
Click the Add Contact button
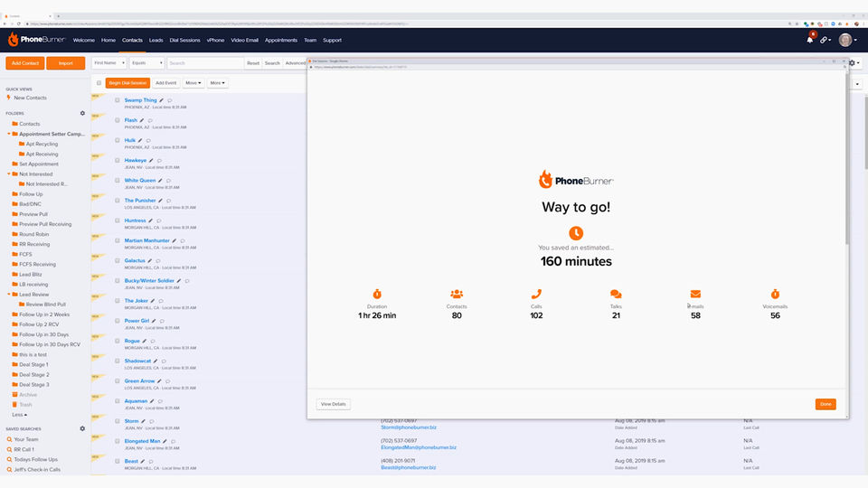click(x=25, y=63)
